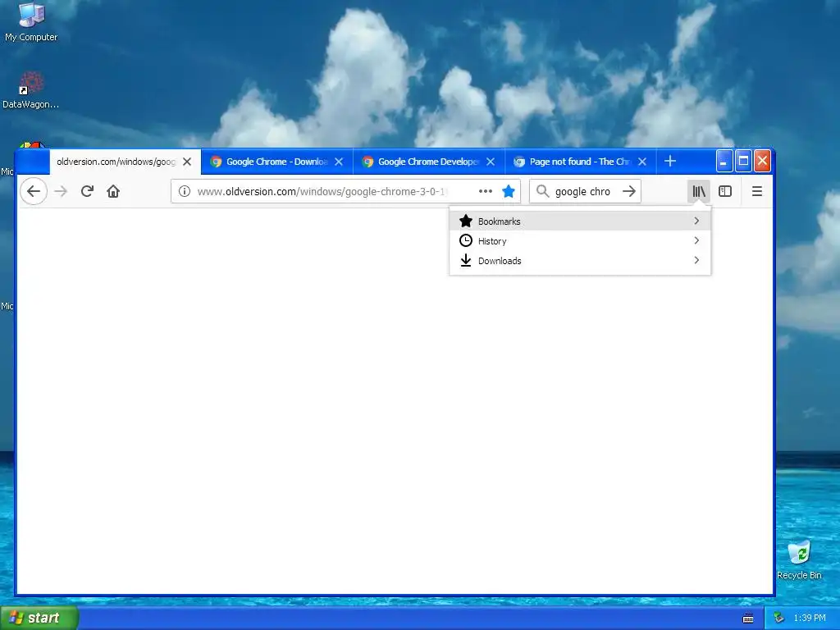Click the forward navigation arrow

point(61,191)
